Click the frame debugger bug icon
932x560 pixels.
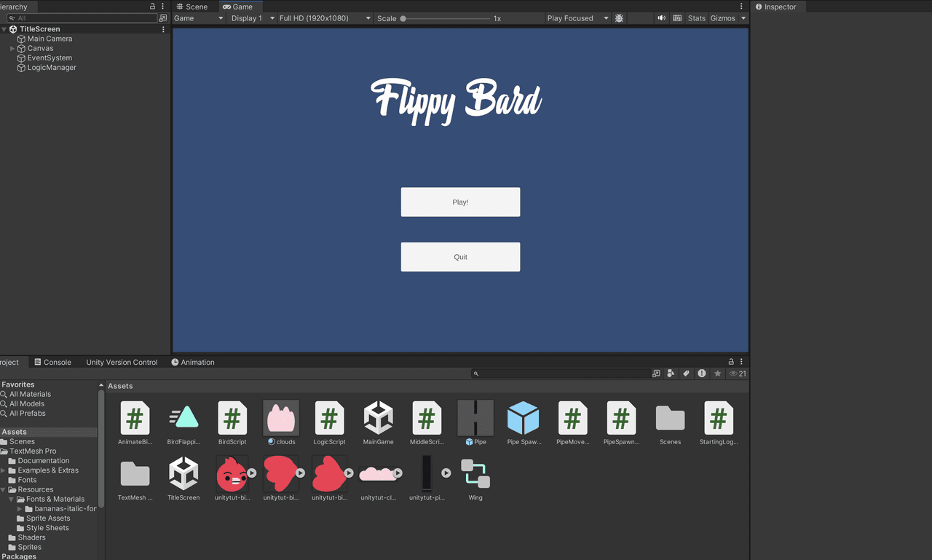coord(619,18)
